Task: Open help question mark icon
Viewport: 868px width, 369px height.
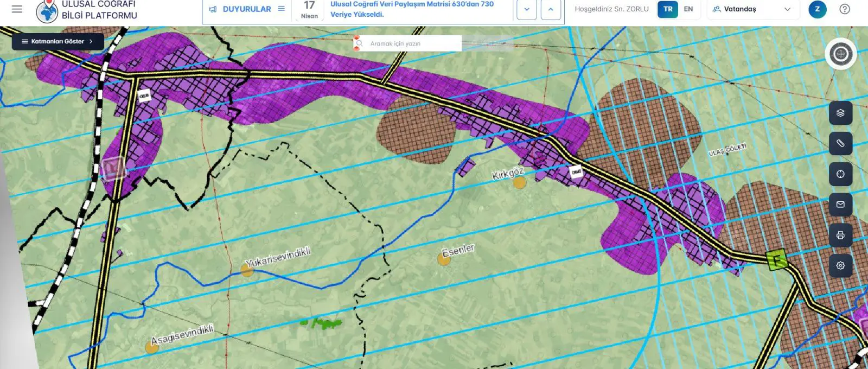Action: click(845, 9)
